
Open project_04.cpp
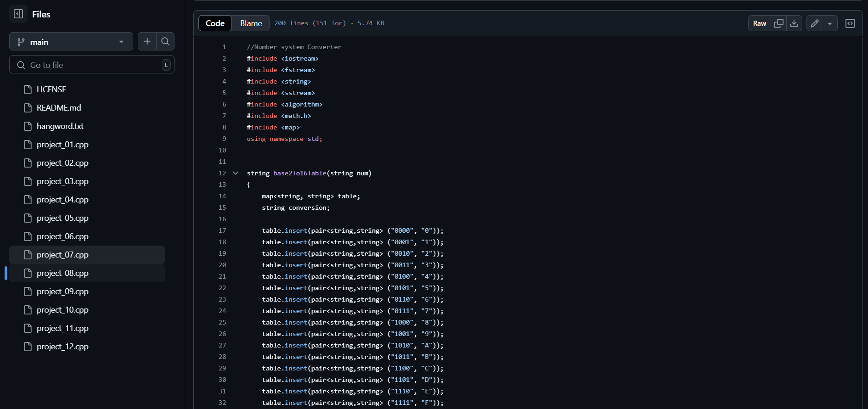coord(87,200)
